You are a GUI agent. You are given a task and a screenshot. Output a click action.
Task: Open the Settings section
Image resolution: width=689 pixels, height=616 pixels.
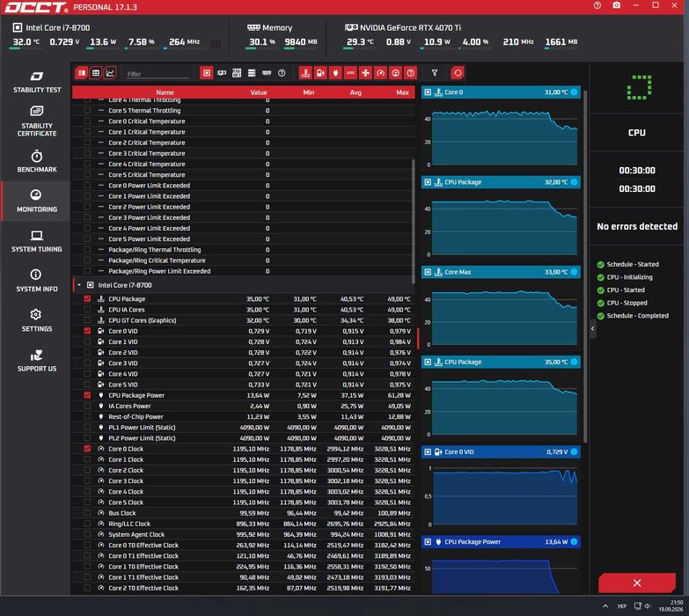pyautogui.click(x=37, y=320)
